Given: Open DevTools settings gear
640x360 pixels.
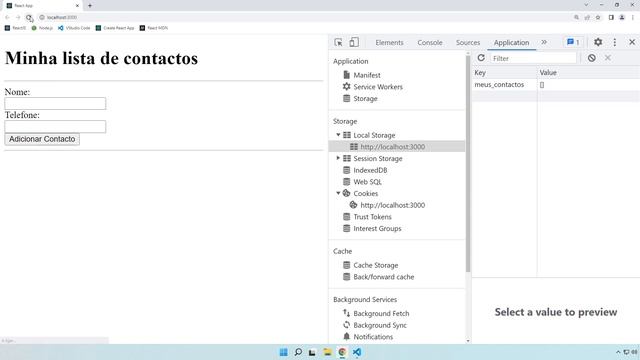Looking at the screenshot, I should 598,42.
